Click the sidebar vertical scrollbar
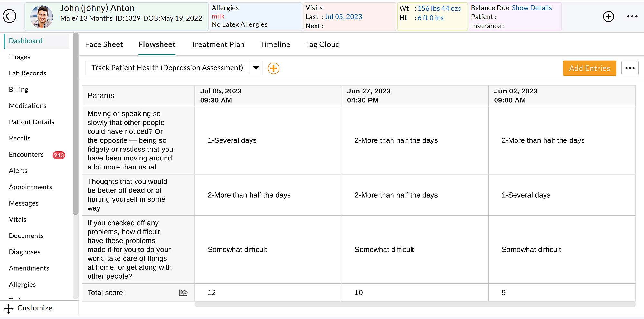This screenshot has height=319, width=644. tap(76, 129)
